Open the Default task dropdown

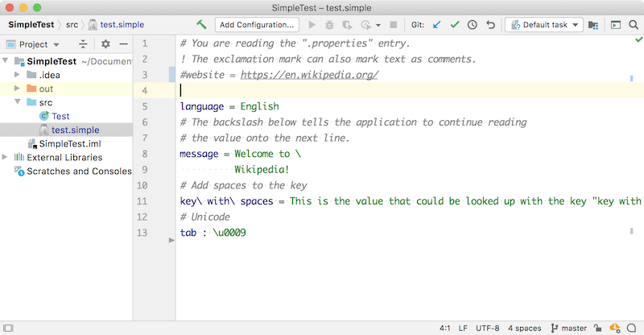coord(543,25)
